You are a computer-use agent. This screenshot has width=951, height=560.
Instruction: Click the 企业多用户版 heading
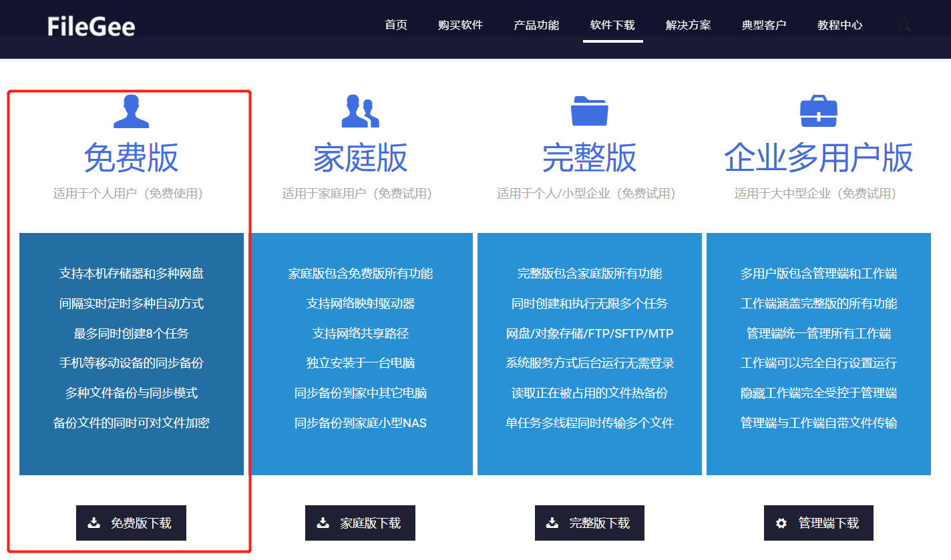(x=819, y=158)
